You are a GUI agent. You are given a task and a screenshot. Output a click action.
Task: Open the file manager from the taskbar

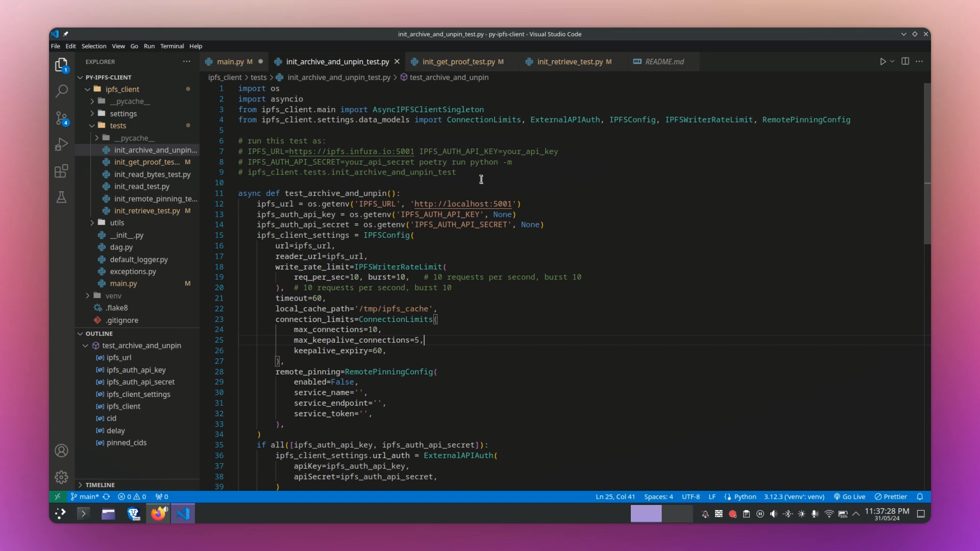tap(108, 514)
